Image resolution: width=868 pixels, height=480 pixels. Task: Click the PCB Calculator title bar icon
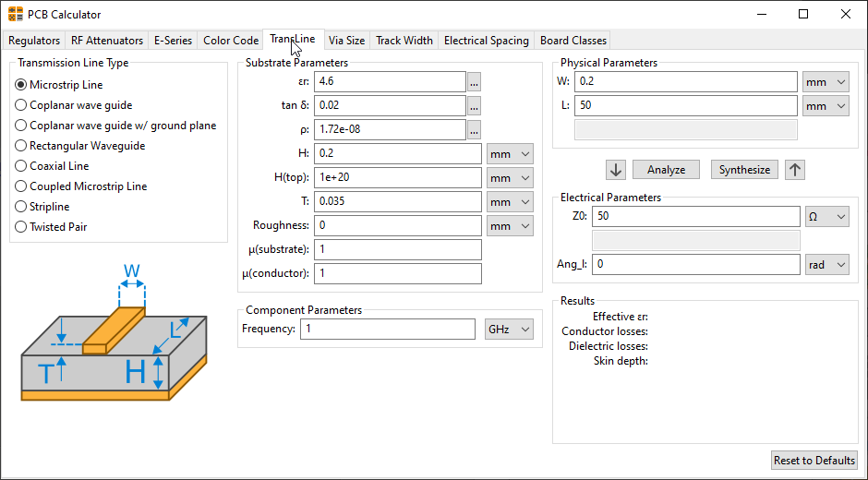16,14
